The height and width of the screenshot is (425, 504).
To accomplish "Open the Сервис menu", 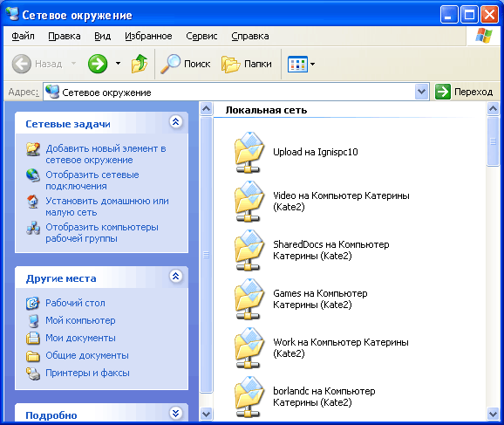I will [x=201, y=36].
